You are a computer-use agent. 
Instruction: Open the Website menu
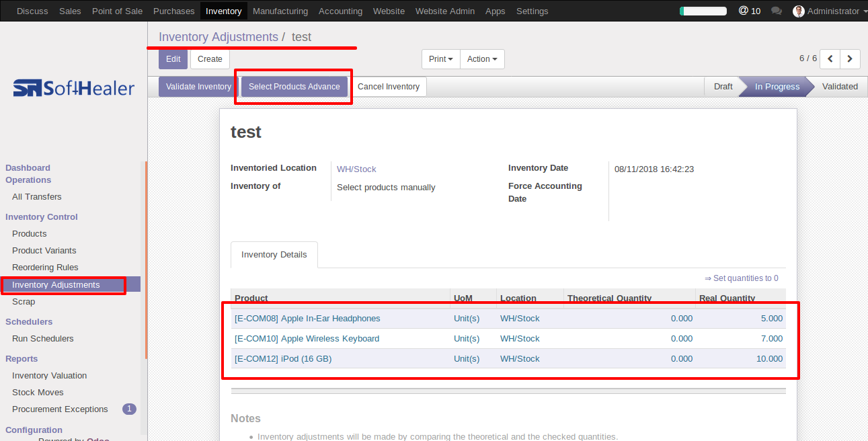[x=389, y=11]
